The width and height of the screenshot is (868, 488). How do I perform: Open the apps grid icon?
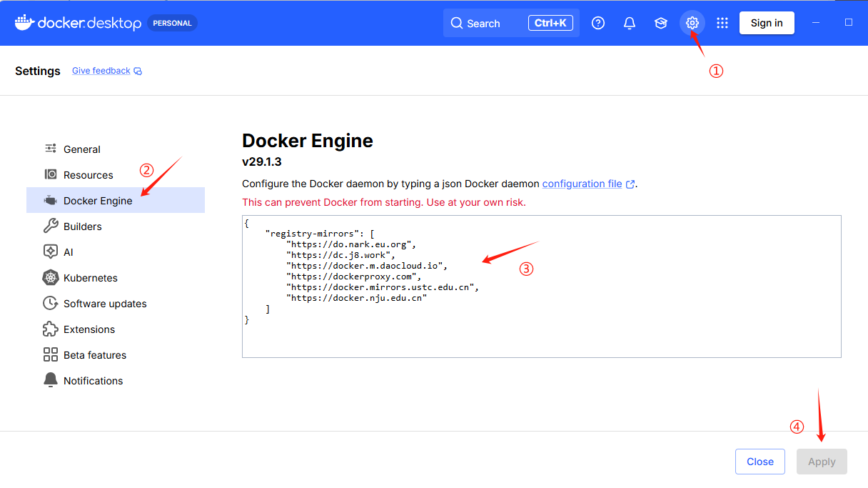(x=722, y=23)
